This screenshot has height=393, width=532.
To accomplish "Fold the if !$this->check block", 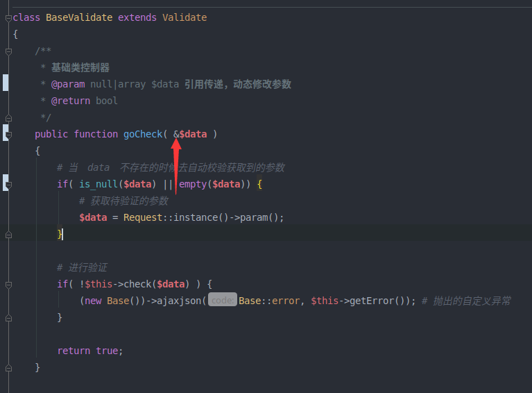I will point(9,285).
